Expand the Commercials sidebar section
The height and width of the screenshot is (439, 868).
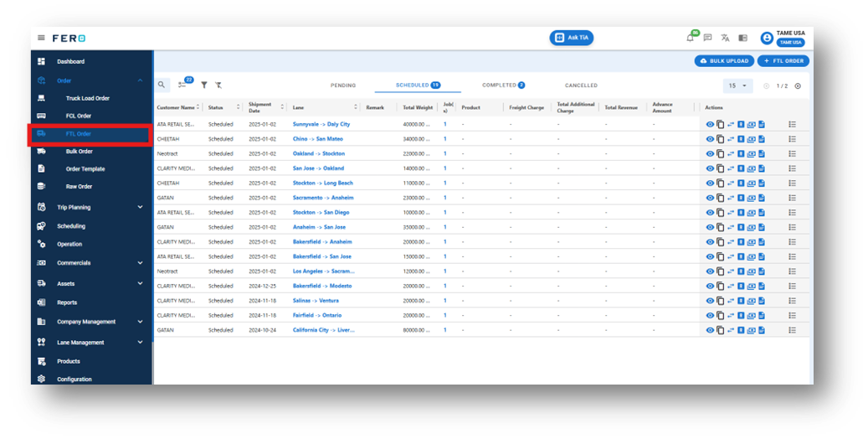[140, 263]
